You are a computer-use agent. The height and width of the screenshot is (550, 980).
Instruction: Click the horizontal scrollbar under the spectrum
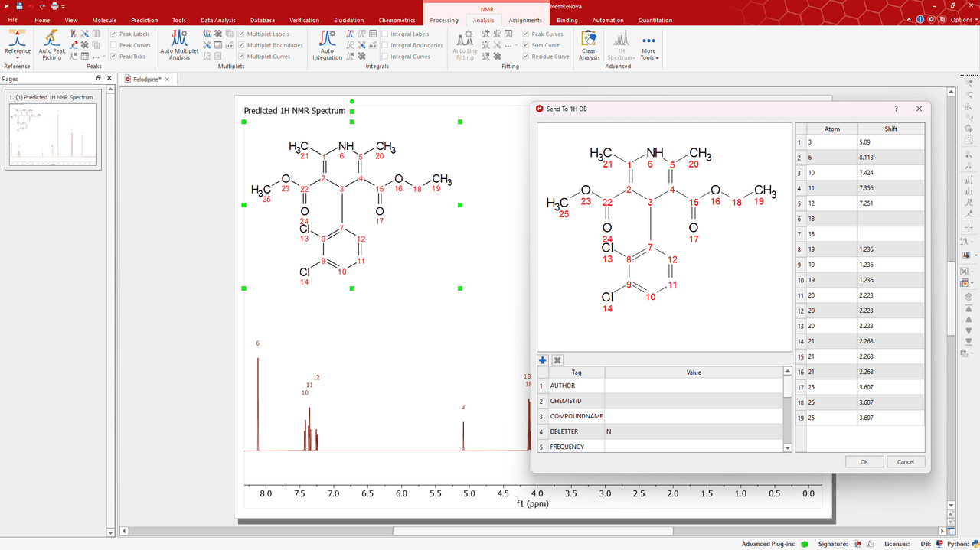(x=533, y=531)
